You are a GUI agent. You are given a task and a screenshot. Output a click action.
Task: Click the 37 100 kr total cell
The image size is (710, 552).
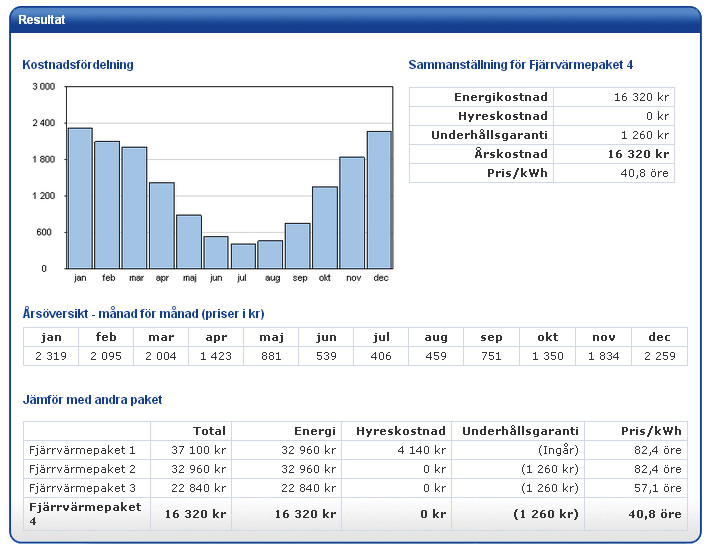tap(202, 450)
